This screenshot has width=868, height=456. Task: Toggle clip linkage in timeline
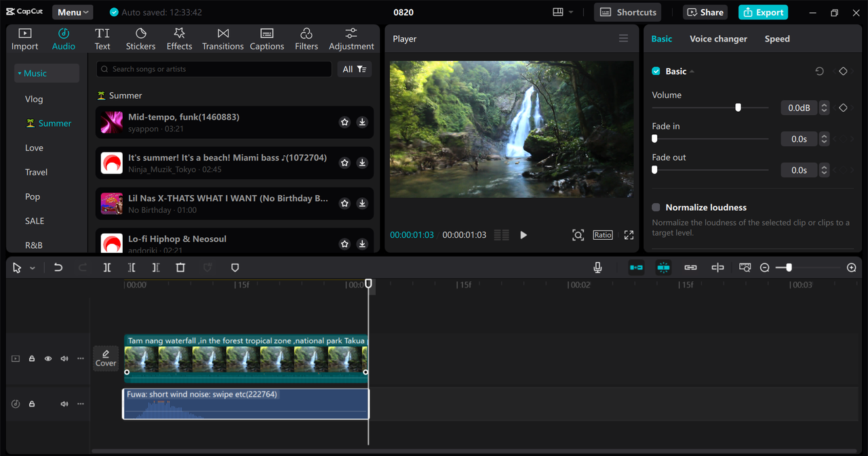(690, 268)
